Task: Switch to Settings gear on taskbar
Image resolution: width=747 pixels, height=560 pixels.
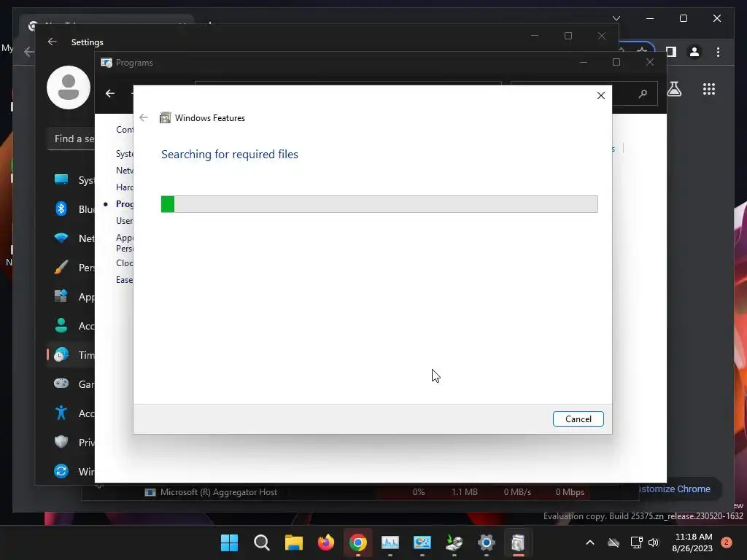Action: (x=487, y=542)
